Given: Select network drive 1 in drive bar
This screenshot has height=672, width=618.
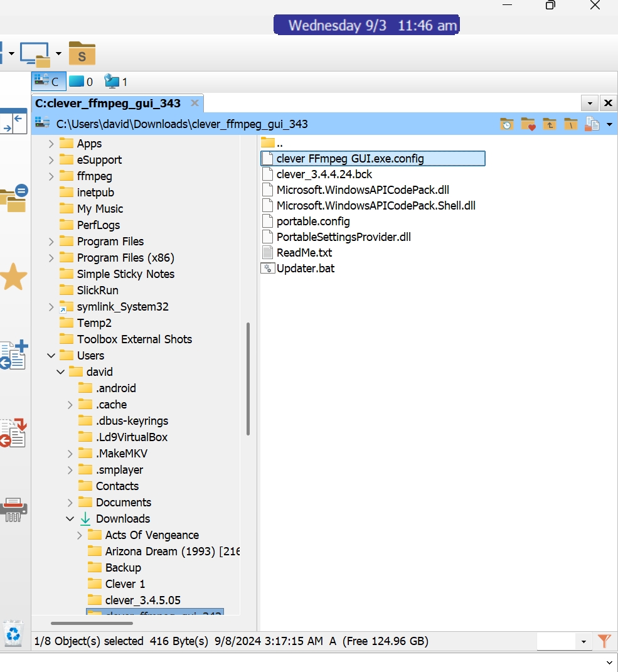Looking at the screenshot, I should coord(115,82).
